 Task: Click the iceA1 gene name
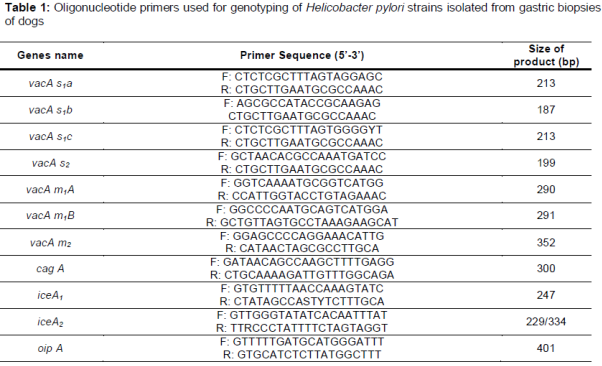(x=50, y=295)
